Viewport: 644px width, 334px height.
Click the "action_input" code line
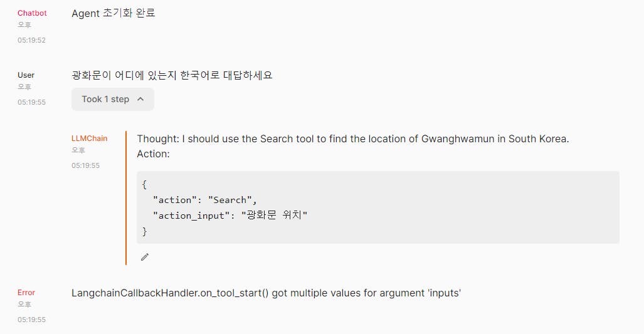tap(230, 216)
